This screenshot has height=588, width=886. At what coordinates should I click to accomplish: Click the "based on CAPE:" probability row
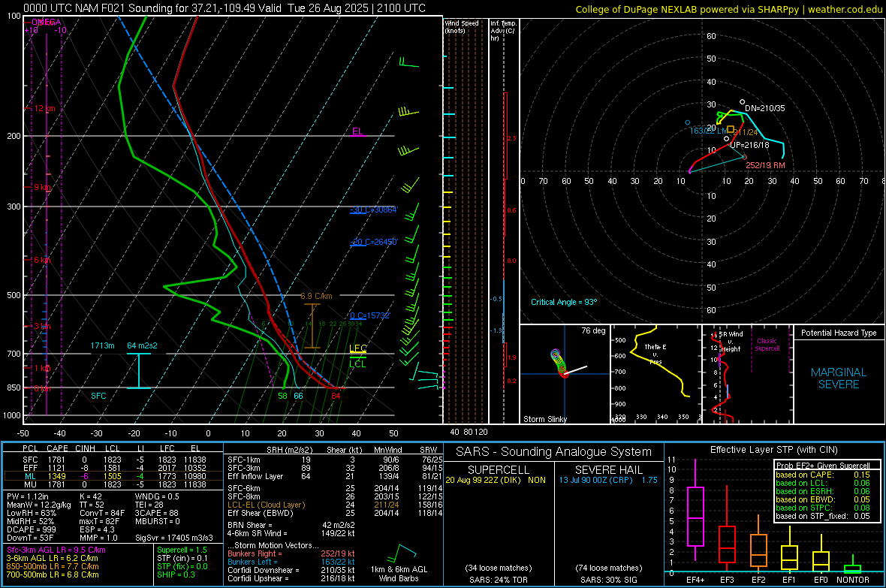(x=823, y=475)
